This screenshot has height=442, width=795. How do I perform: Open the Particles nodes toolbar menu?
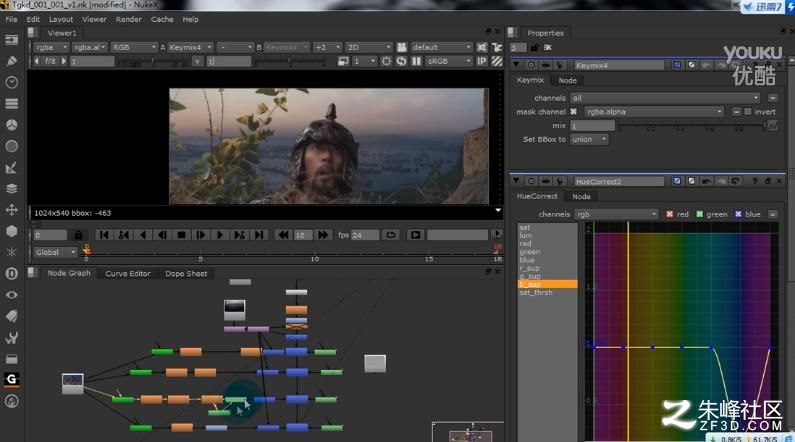point(11,252)
